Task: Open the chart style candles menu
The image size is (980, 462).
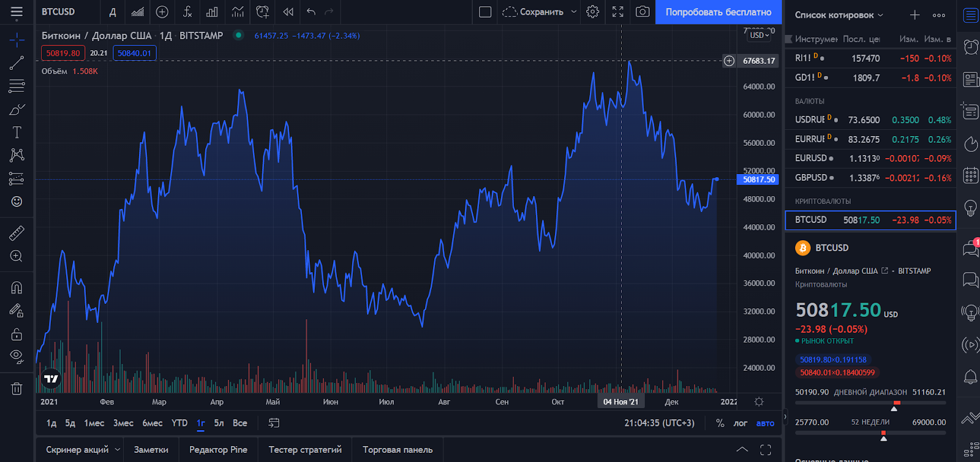Action: tap(138, 12)
